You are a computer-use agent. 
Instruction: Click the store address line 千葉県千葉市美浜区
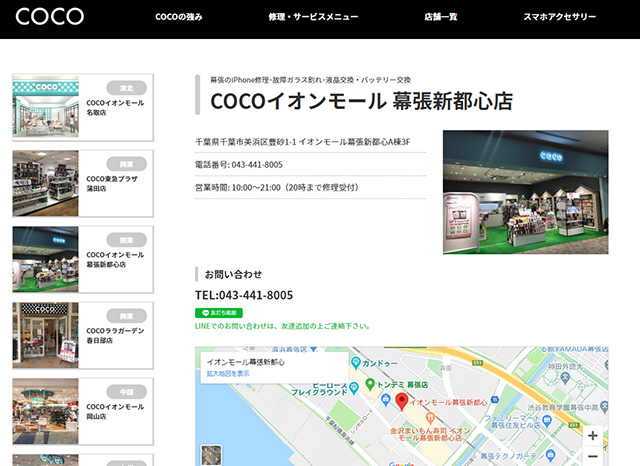pos(302,142)
